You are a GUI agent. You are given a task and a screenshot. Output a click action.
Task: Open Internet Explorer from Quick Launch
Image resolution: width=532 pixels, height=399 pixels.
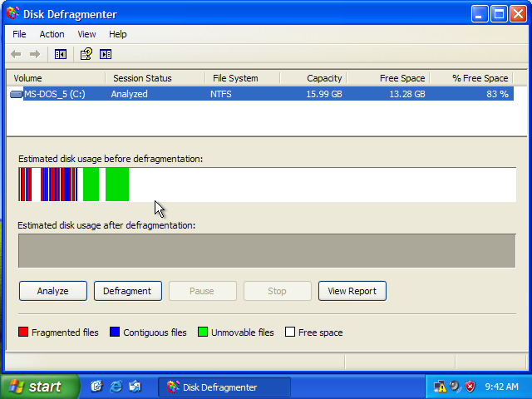click(x=116, y=387)
